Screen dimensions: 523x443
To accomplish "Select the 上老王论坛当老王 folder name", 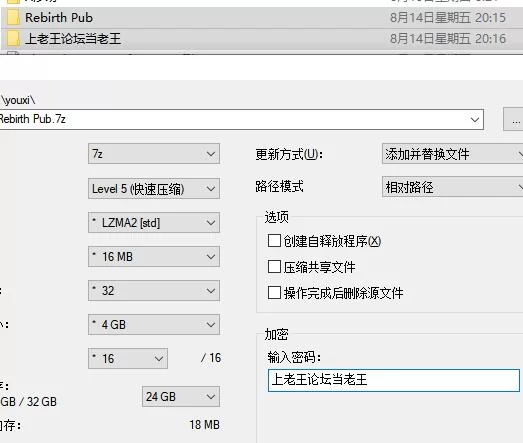I will point(73,39).
